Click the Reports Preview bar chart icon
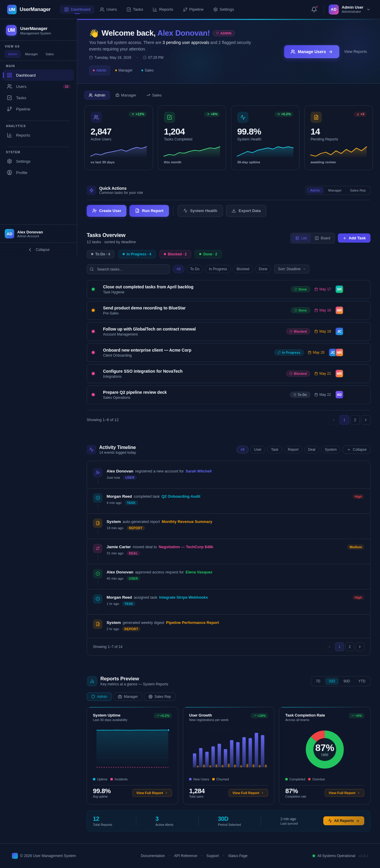 pos(92,681)
